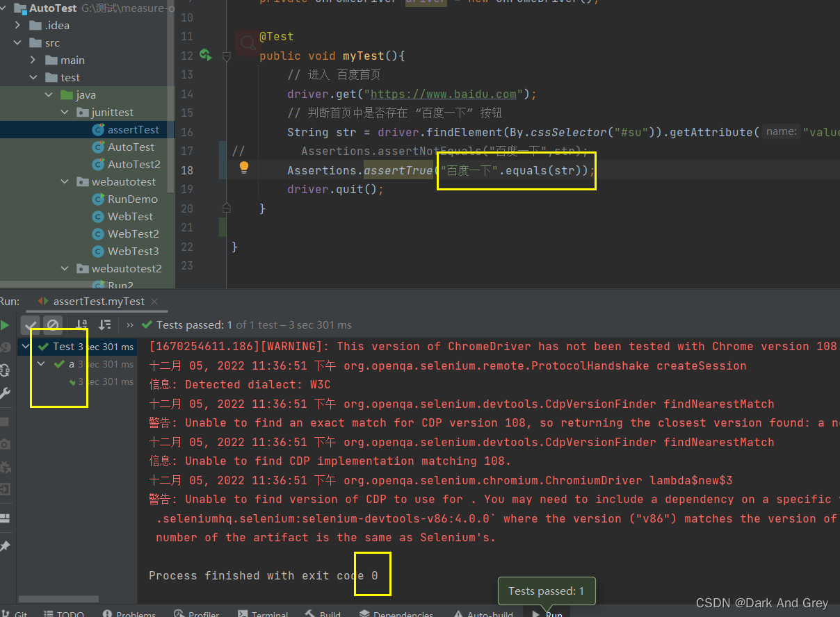Image resolution: width=840 pixels, height=617 pixels.
Task: Sort test results by duration
Action: click(104, 324)
